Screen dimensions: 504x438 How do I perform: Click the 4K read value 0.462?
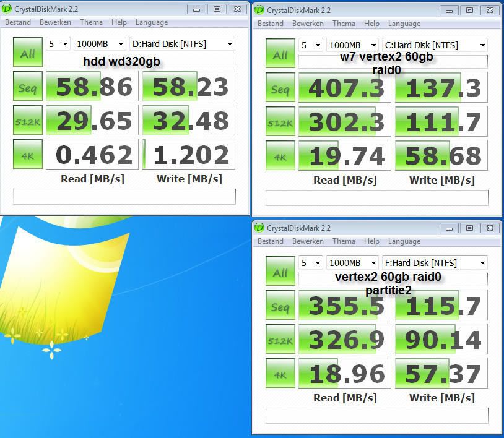92,154
